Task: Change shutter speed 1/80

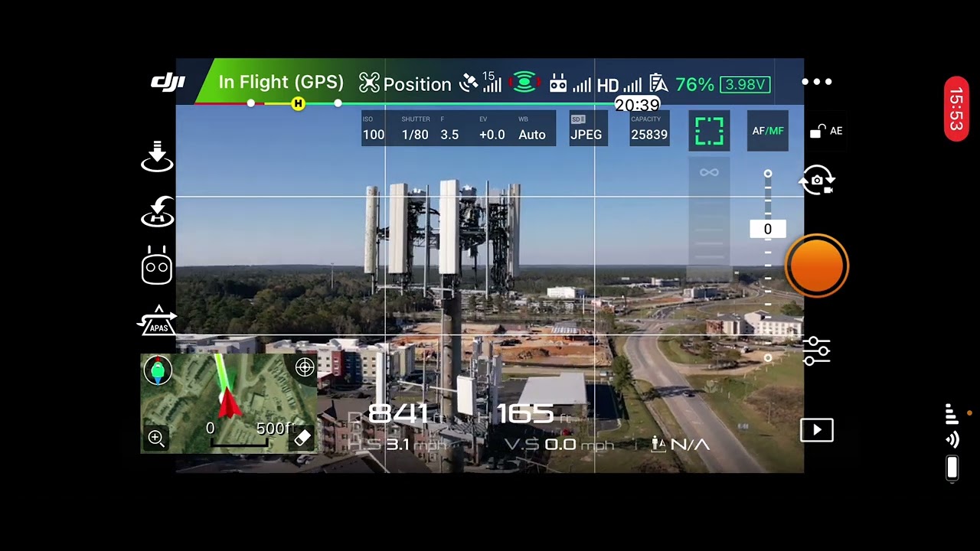Action: click(x=415, y=129)
